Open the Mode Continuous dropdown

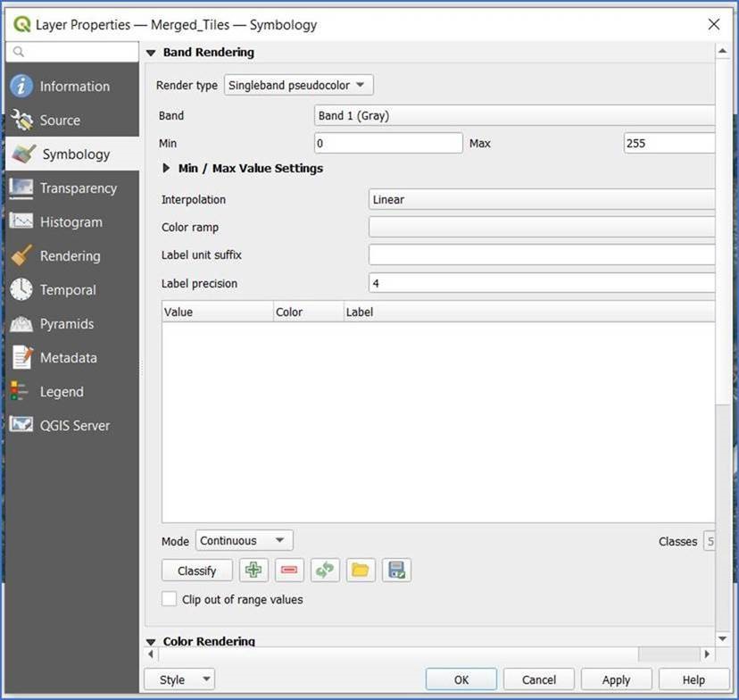point(245,540)
